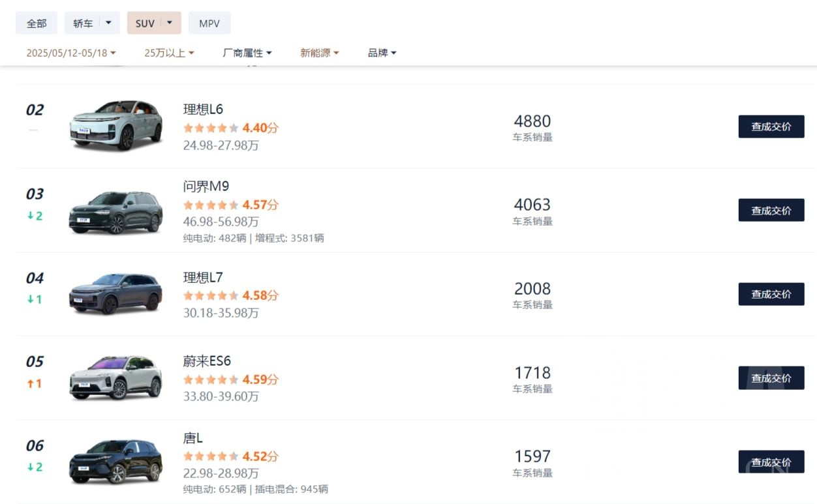The image size is (817, 504).
Task: Open the 理想L6 model page
Action: (x=202, y=109)
